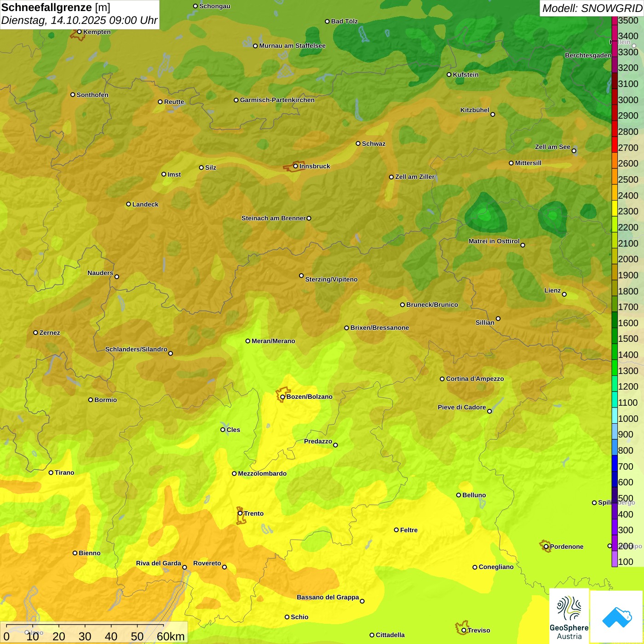Click the Mittersill label
The height and width of the screenshot is (644, 644).
coord(528,163)
